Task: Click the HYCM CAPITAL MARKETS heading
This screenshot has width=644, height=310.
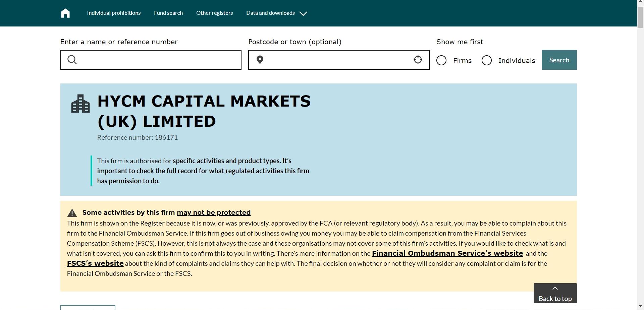Action: pos(204,111)
